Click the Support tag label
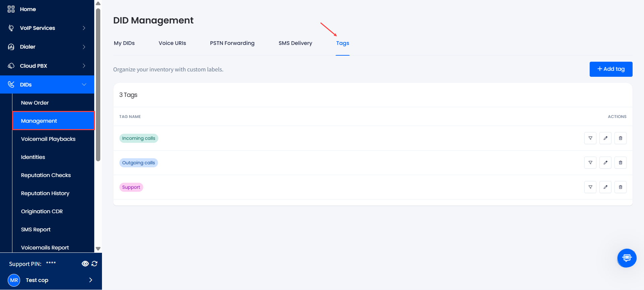Viewport: 644px width, 290px height. click(131, 187)
